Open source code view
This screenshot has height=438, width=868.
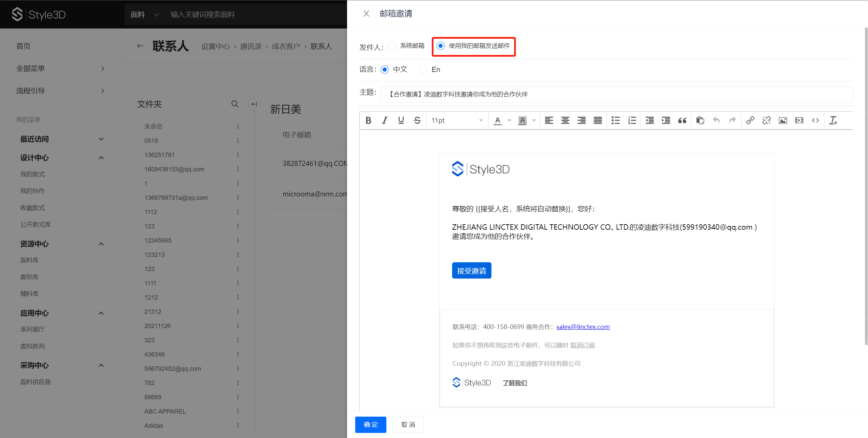(815, 120)
